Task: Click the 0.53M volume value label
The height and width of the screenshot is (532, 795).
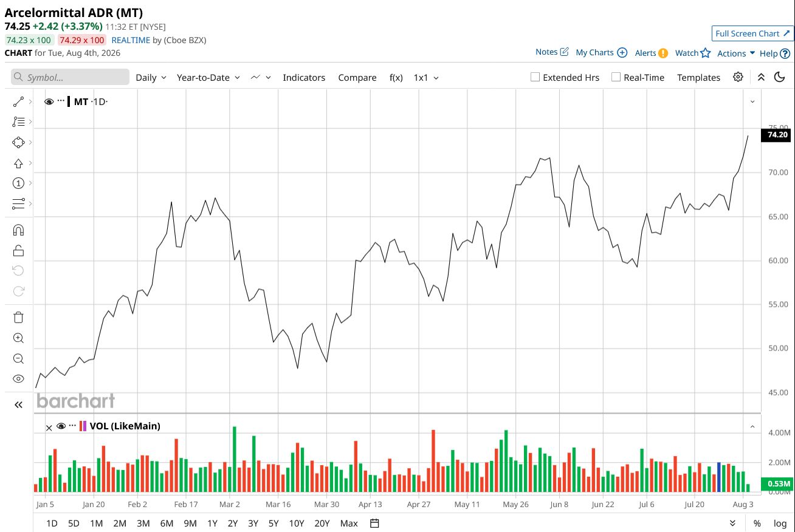Action: 777,483
